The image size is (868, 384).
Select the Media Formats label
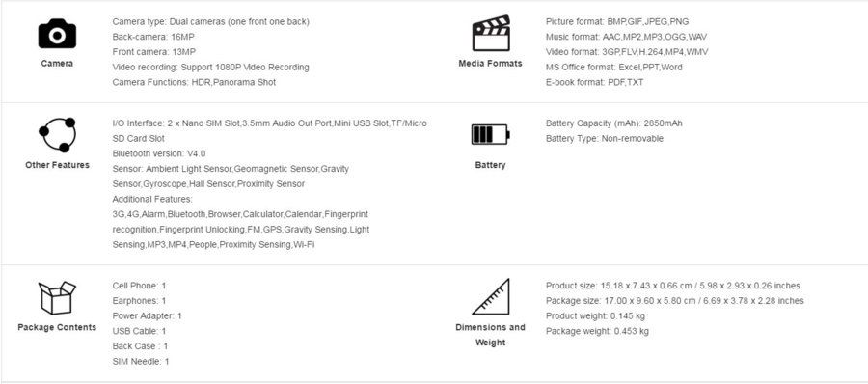pos(490,64)
